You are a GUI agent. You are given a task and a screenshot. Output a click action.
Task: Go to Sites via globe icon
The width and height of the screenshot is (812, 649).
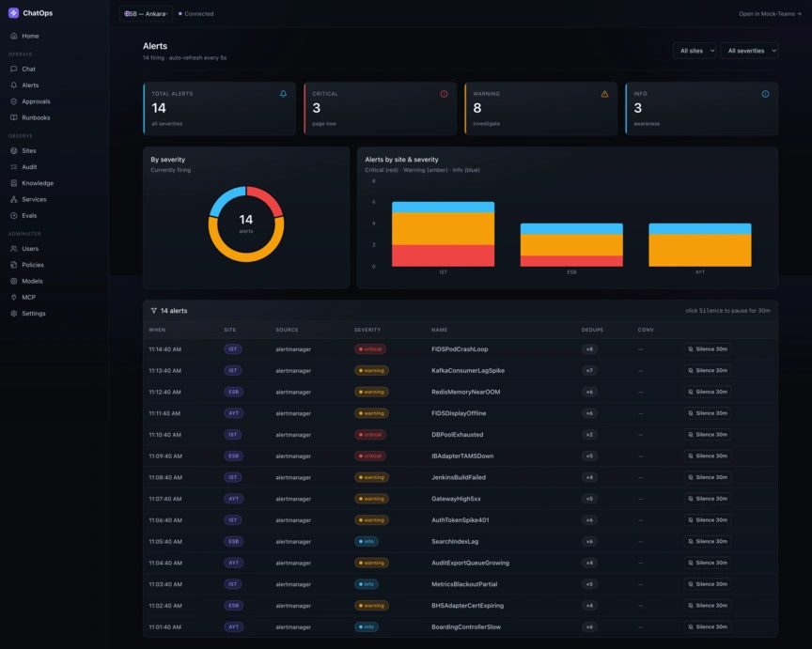[x=13, y=150]
